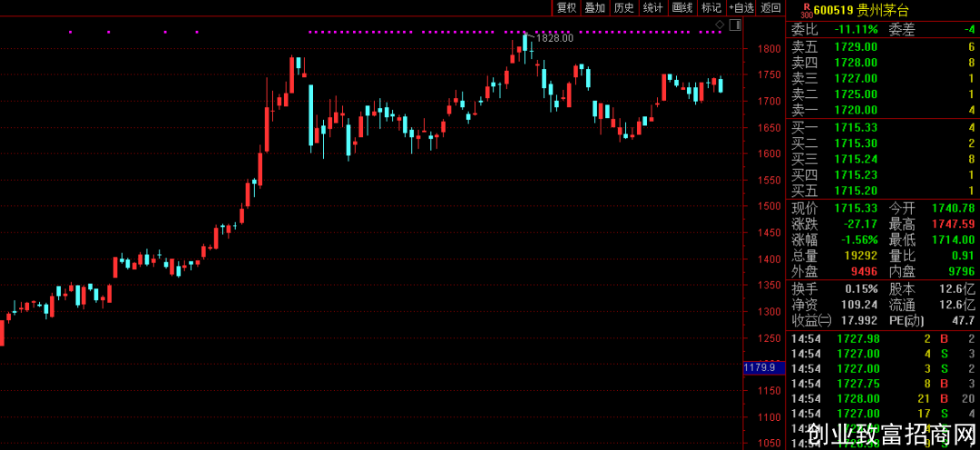Add stock with +自选 button

[742, 8]
